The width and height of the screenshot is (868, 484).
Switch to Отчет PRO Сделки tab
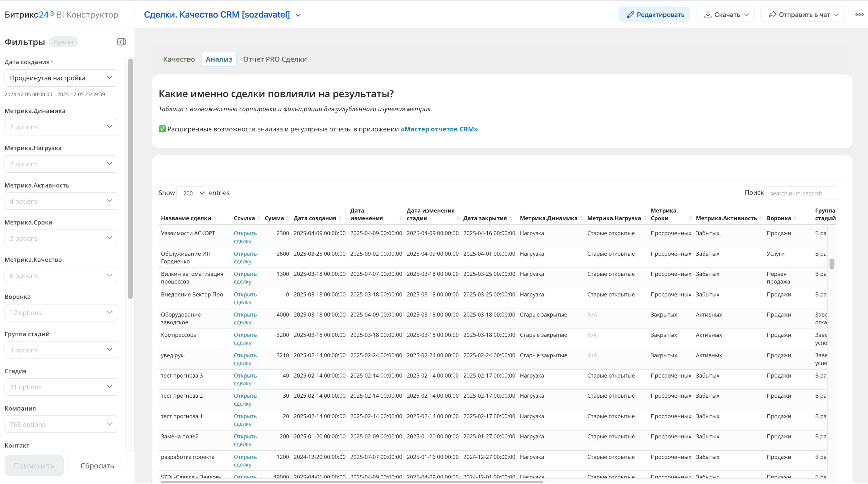pos(275,59)
